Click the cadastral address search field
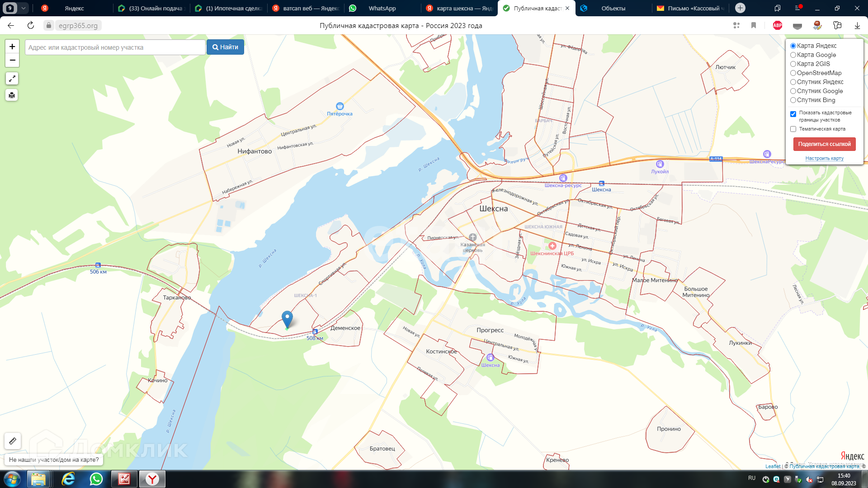Viewport: 868px width, 488px height. [115, 47]
